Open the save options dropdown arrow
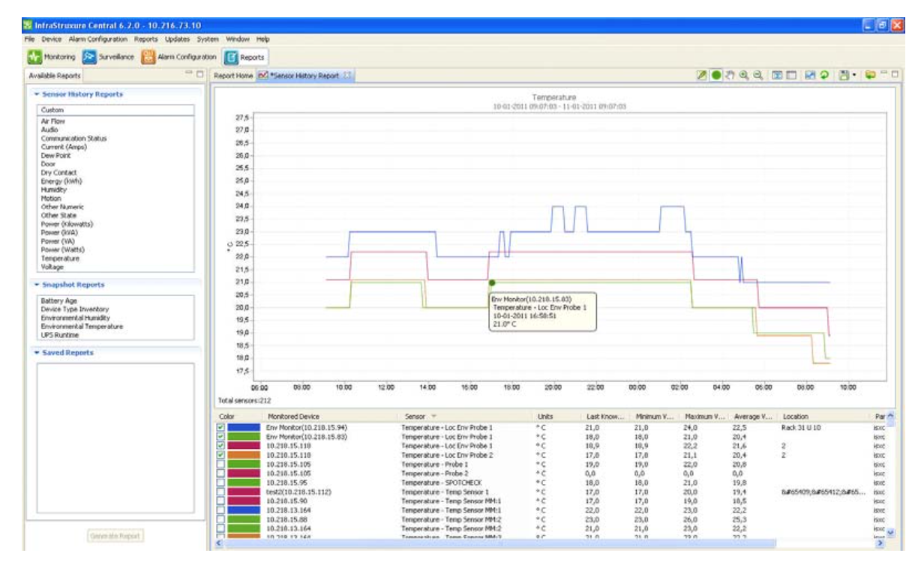 pos(853,76)
